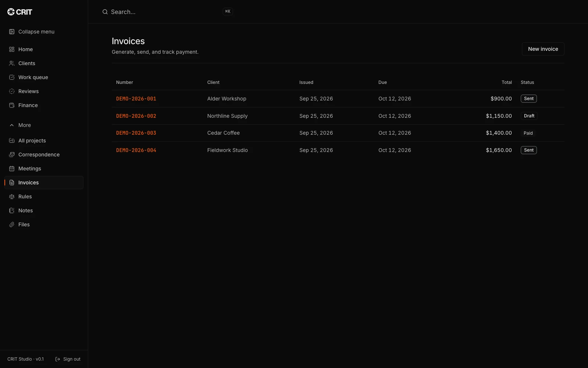Image resolution: width=588 pixels, height=368 pixels.
Task: Open invoice DEMO-2026-004
Action: click(136, 150)
